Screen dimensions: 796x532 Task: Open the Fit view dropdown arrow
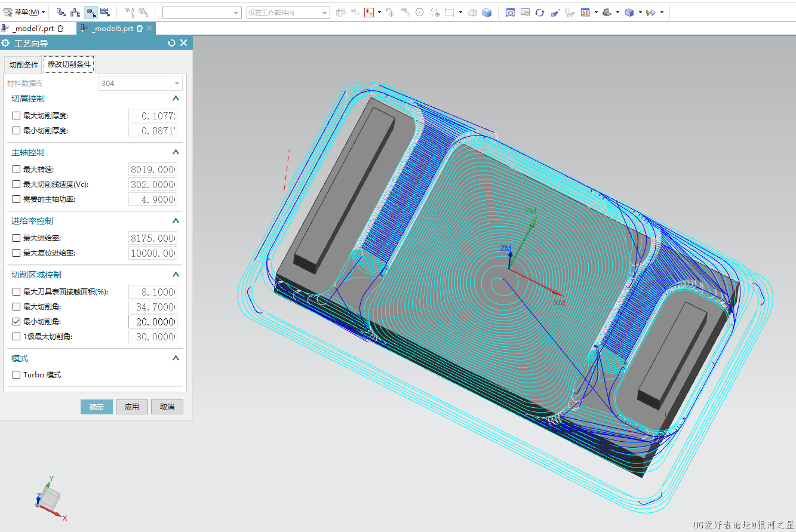596,12
